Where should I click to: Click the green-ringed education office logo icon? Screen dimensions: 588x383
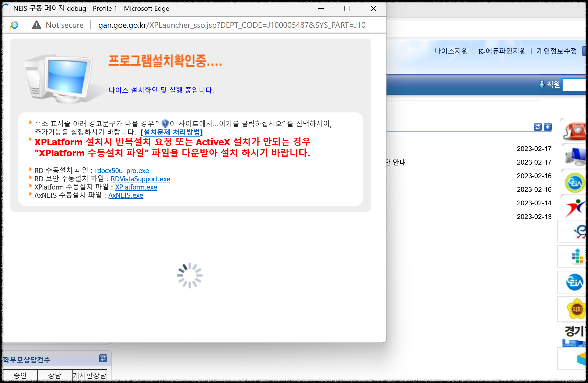pyautogui.click(x=575, y=183)
